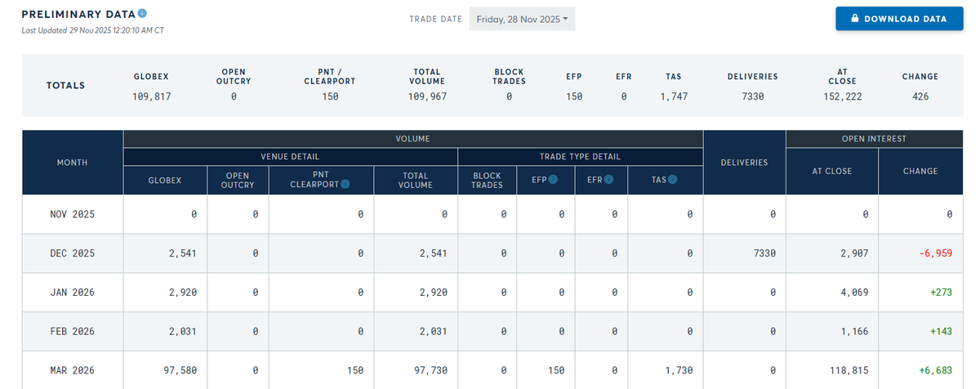Click the MONTH column header
This screenshot has width=980, height=389.
tap(73, 163)
